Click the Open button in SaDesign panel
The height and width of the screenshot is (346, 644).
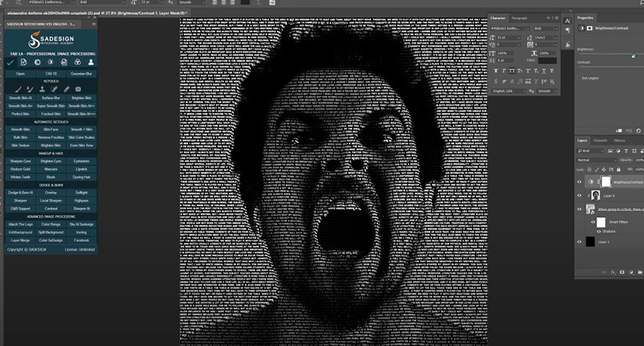(20, 73)
